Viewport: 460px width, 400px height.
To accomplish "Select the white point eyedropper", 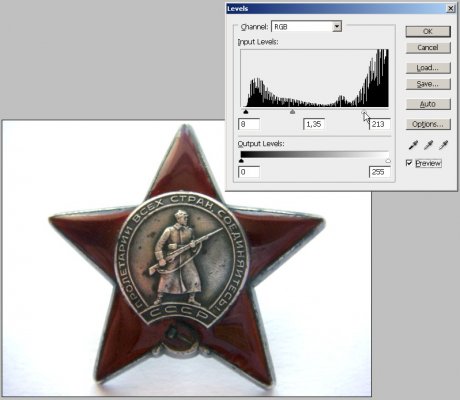I will pyautogui.click(x=443, y=145).
